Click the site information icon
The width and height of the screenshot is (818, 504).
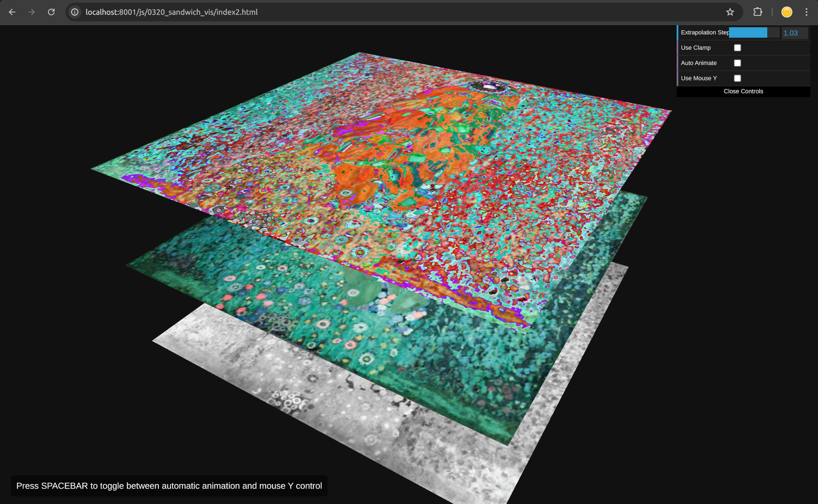click(x=75, y=12)
